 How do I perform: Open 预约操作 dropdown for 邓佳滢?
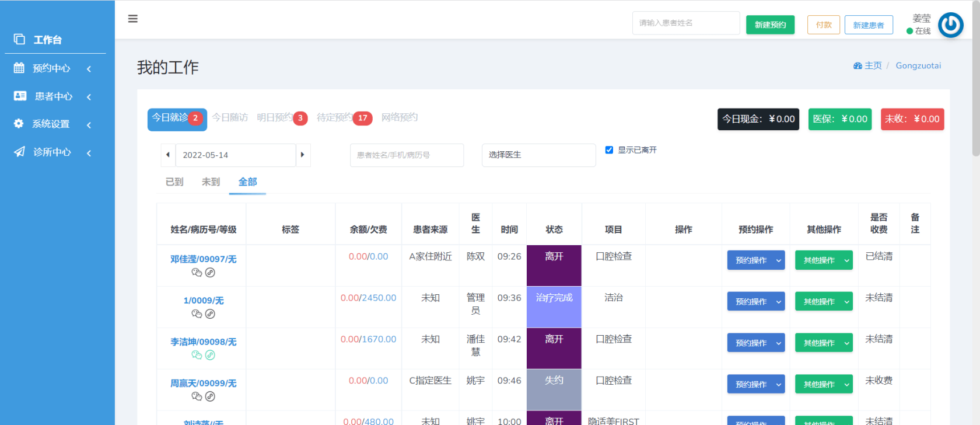(x=756, y=260)
